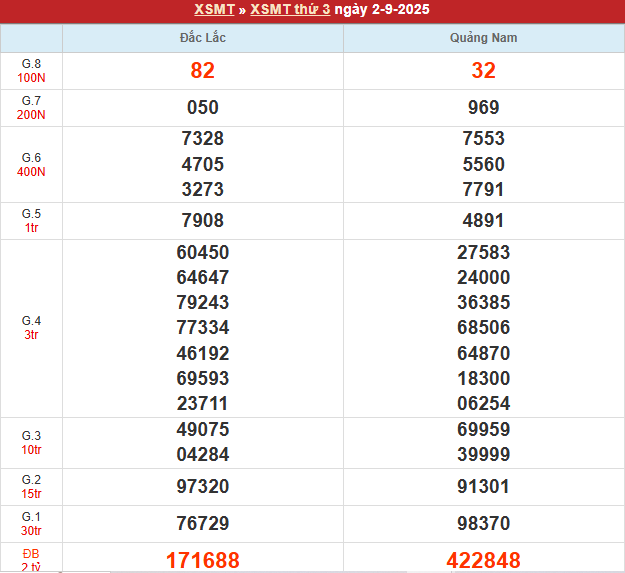Click G.3 number 69959

click(x=483, y=429)
